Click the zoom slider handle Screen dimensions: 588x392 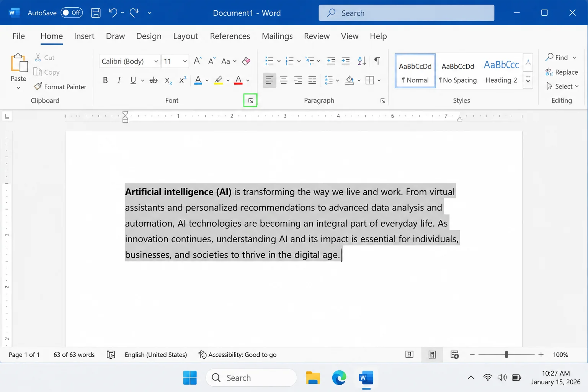pos(506,354)
